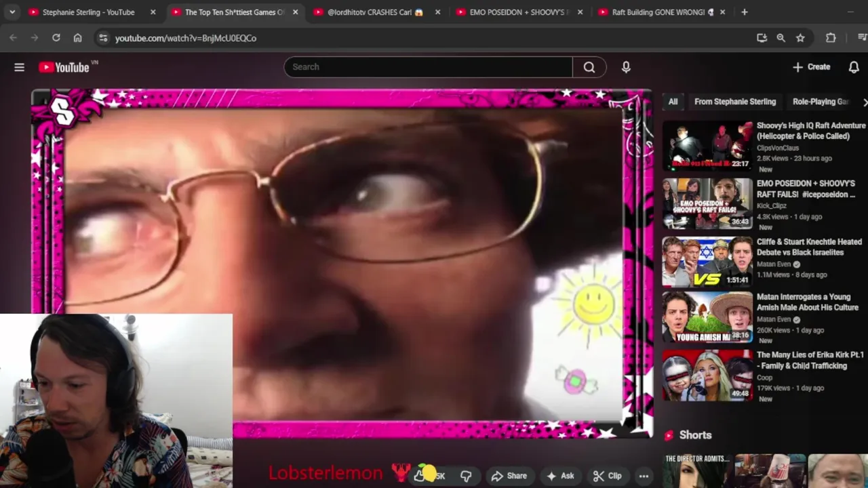This screenshot has width=868, height=488.
Task: Open EMO POSEIDON thumbnail with 36:43 duration
Action: point(707,204)
